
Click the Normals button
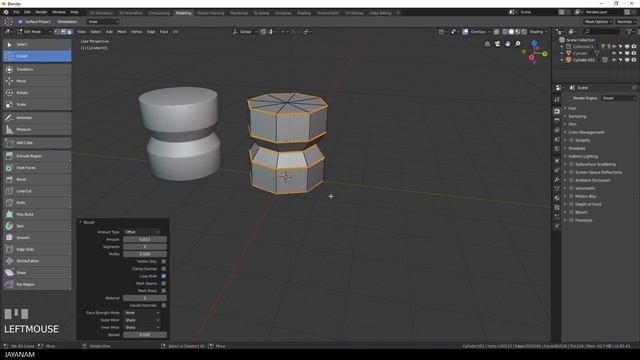(626, 22)
